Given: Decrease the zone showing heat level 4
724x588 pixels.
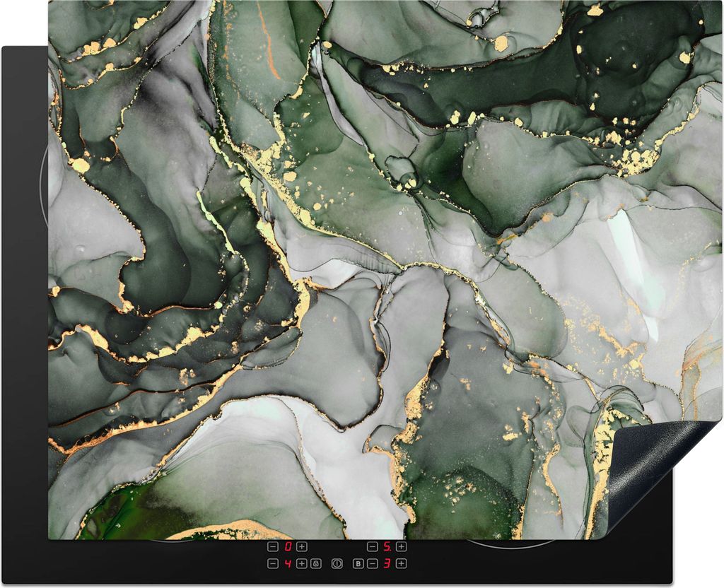Looking at the screenshot, I should (273, 563).
